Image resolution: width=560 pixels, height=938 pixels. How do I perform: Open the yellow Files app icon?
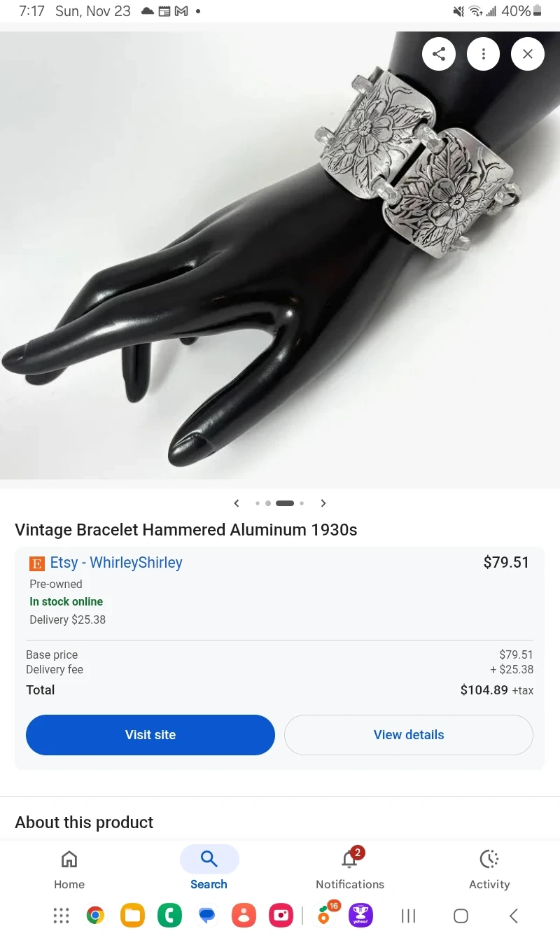[x=132, y=916]
